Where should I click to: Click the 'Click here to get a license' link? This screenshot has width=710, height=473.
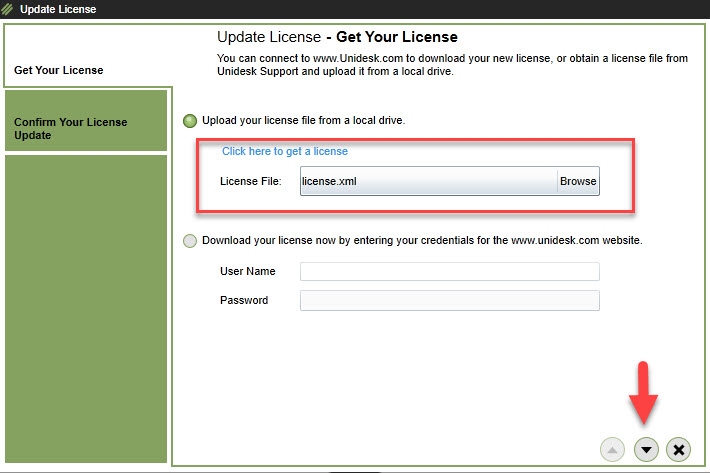pos(285,151)
